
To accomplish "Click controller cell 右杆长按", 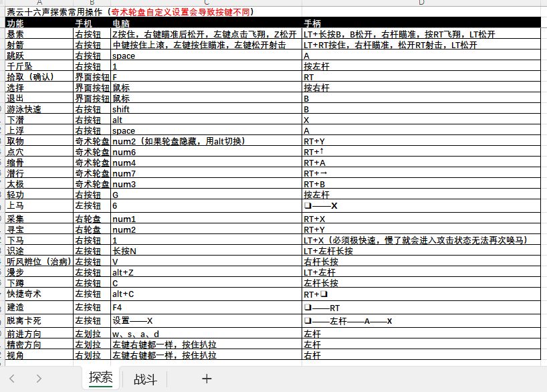I will click(x=421, y=262).
